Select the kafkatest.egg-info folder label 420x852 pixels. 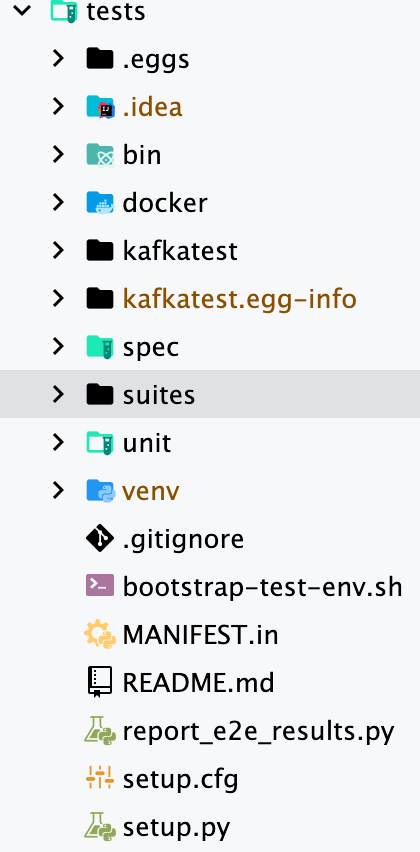point(240,299)
